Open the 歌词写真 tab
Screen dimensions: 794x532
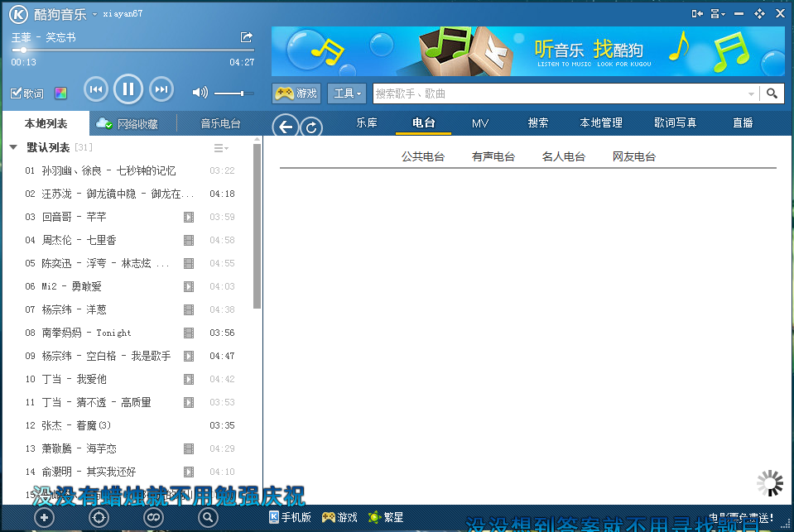pyautogui.click(x=675, y=123)
